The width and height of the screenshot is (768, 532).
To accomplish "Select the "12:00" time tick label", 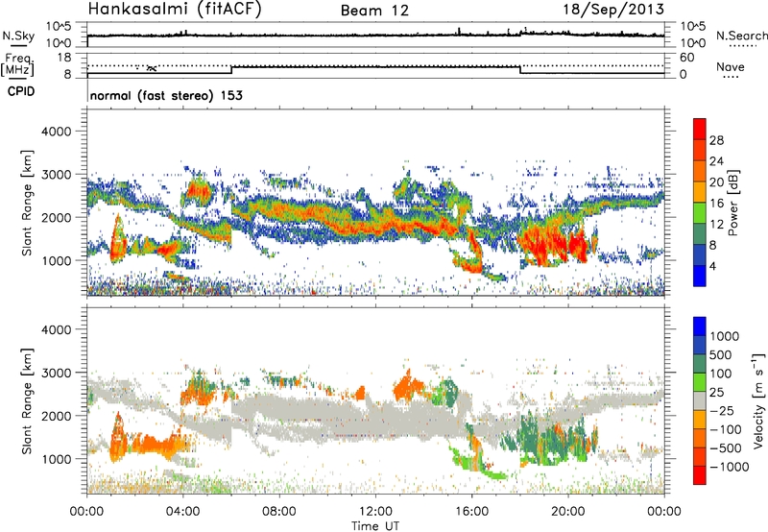I will click(x=375, y=512).
